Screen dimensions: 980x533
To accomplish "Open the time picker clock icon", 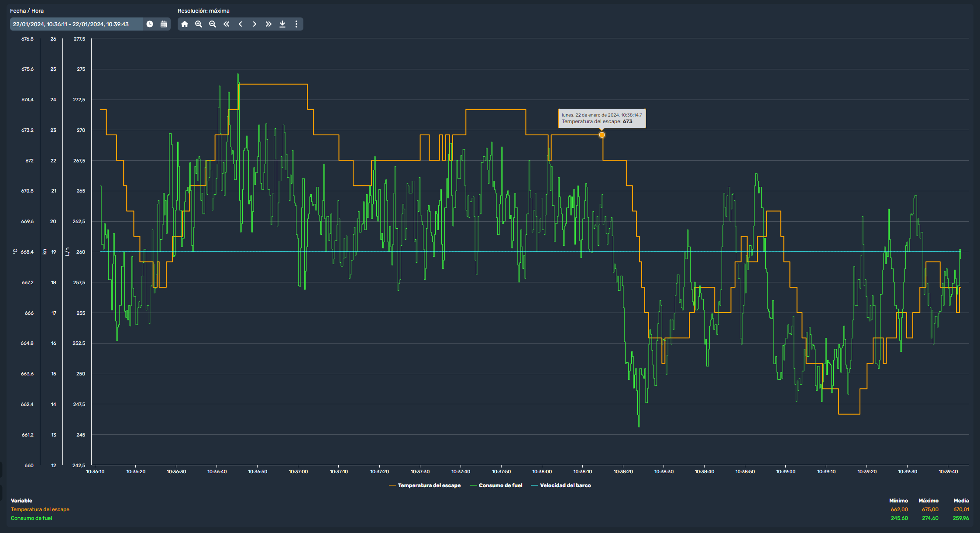I will point(150,24).
